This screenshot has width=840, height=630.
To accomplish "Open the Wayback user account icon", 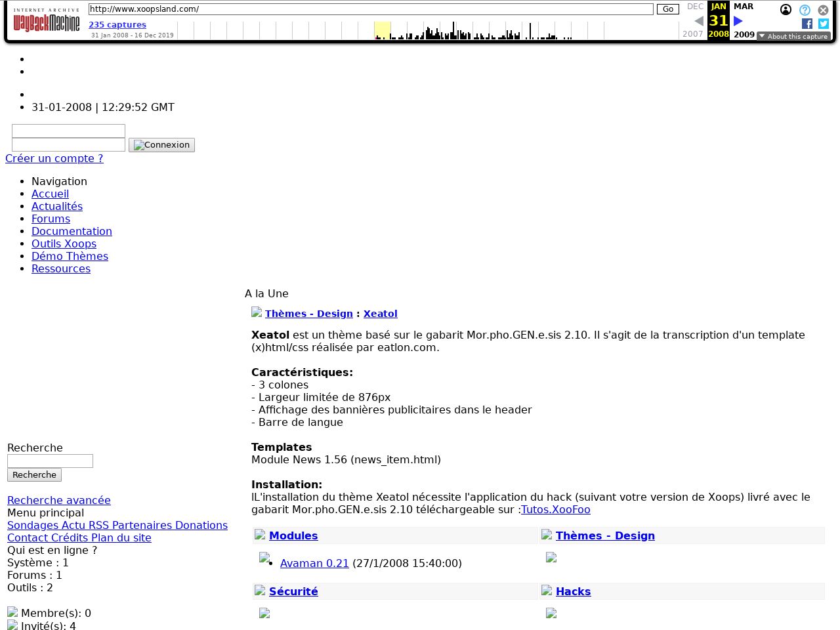I will (786, 10).
